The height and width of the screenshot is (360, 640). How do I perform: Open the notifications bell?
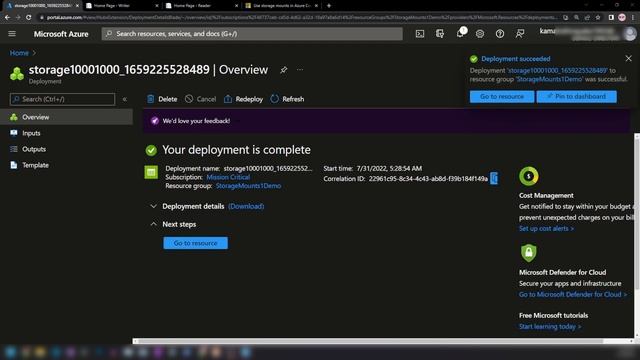tap(460, 33)
